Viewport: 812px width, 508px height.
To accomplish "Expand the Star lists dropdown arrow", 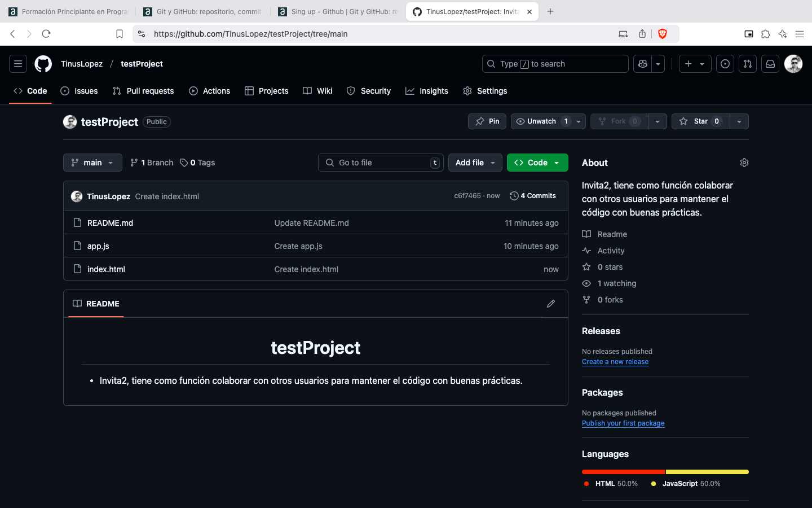I will (739, 121).
